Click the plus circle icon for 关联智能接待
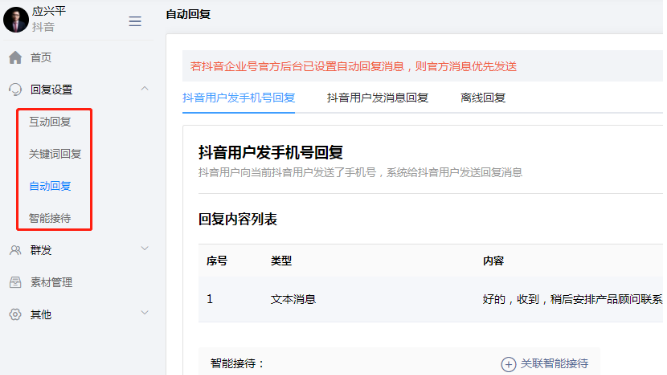This screenshot has width=667, height=375. pyautogui.click(x=508, y=364)
